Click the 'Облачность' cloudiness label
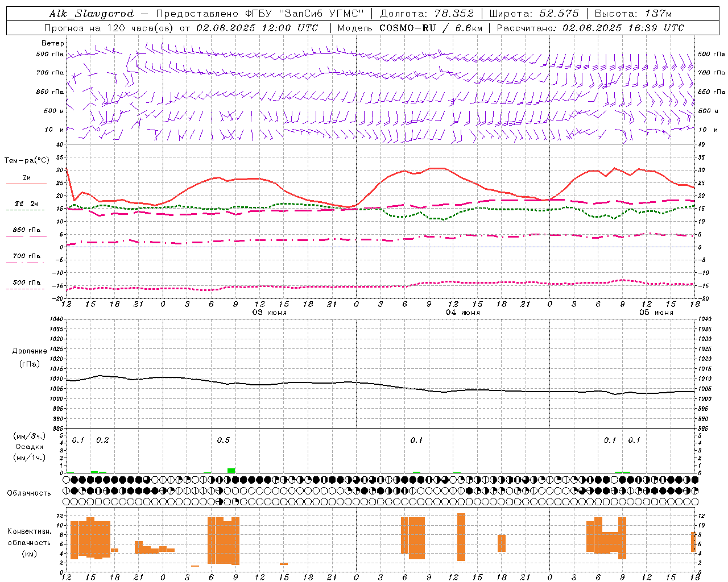Screen dimensions: 728x582 [29, 493]
